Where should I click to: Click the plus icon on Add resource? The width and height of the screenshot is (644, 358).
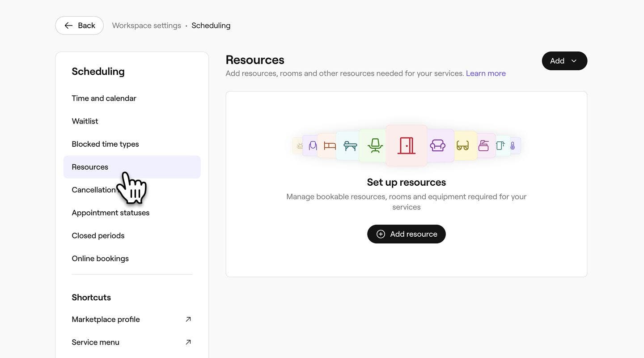tap(381, 234)
